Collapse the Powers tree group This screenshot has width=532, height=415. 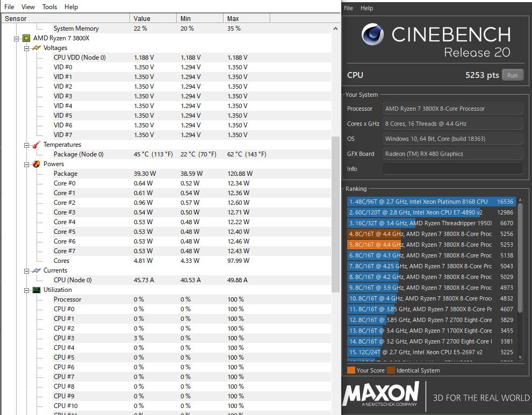[26, 164]
